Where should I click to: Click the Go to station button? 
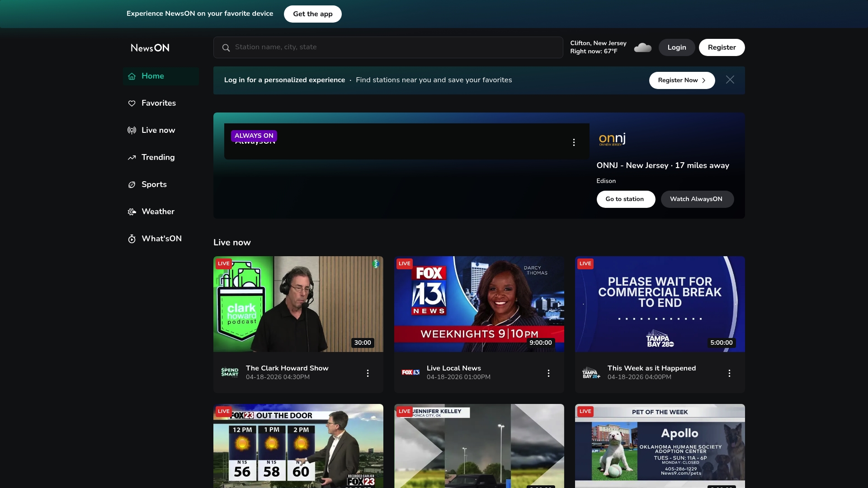point(626,199)
